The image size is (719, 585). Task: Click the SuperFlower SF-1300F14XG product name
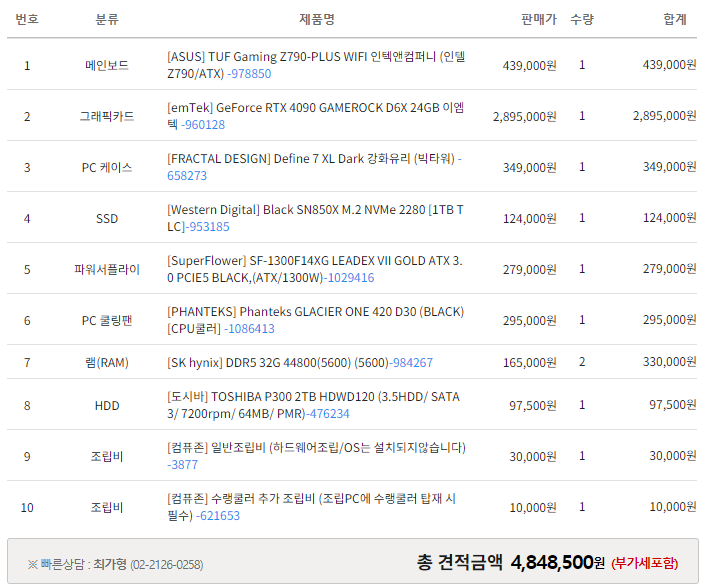click(315, 269)
